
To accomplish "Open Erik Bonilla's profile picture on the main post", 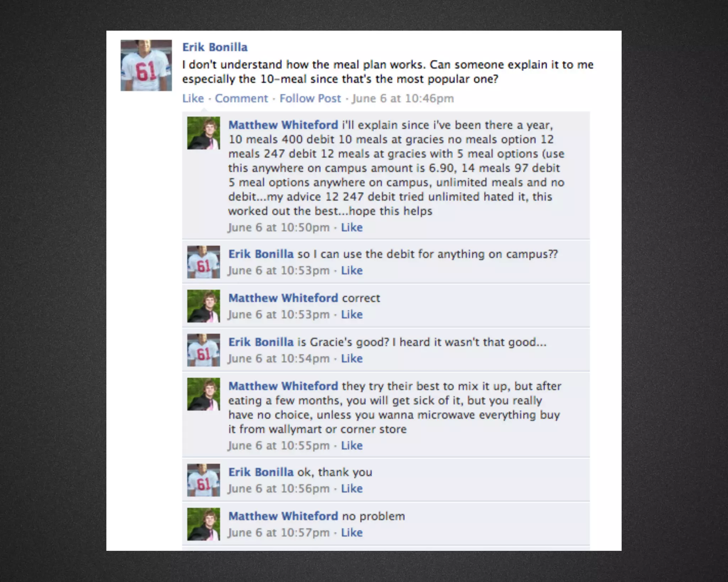I will [146, 65].
